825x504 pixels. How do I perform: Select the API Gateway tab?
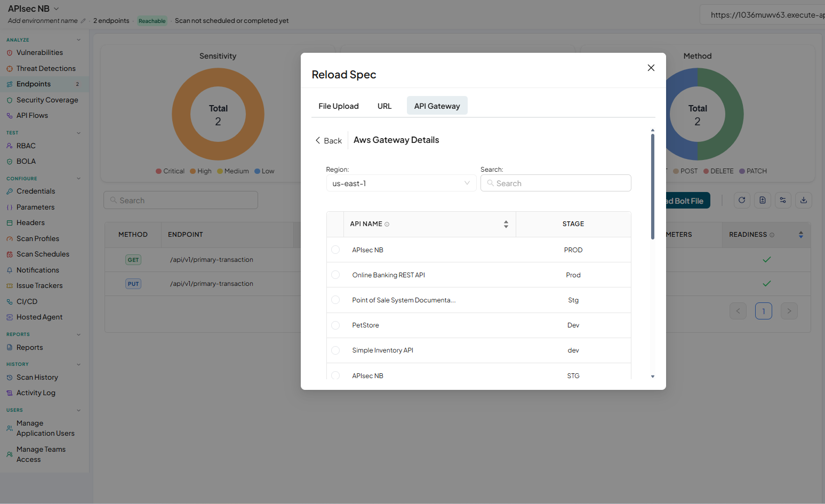[x=437, y=106]
